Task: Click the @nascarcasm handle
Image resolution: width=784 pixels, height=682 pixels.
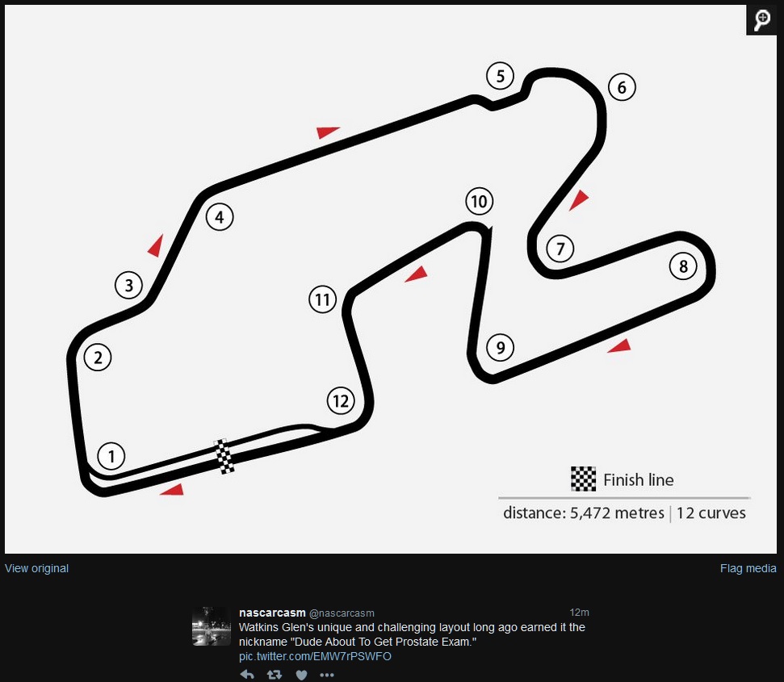Action: pos(342,613)
